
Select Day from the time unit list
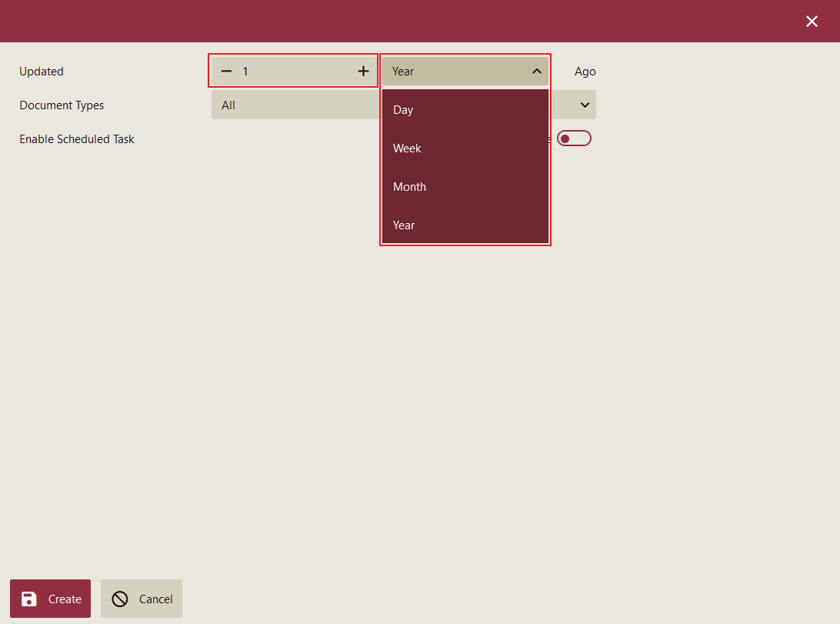tap(403, 110)
